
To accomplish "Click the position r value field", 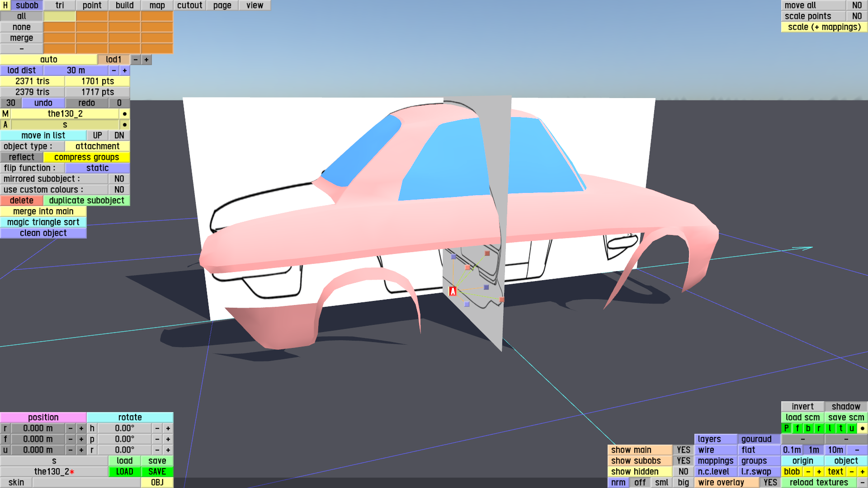I will (38, 428).
